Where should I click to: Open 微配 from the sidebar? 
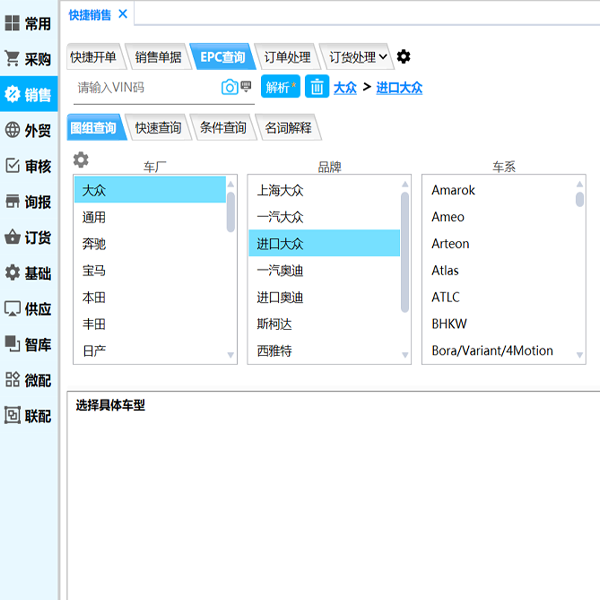pyautogui.click(x=28, y=380)
